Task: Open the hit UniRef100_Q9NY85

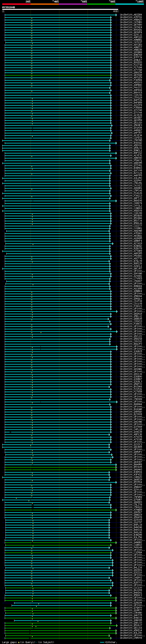Action: click(131, 620)
